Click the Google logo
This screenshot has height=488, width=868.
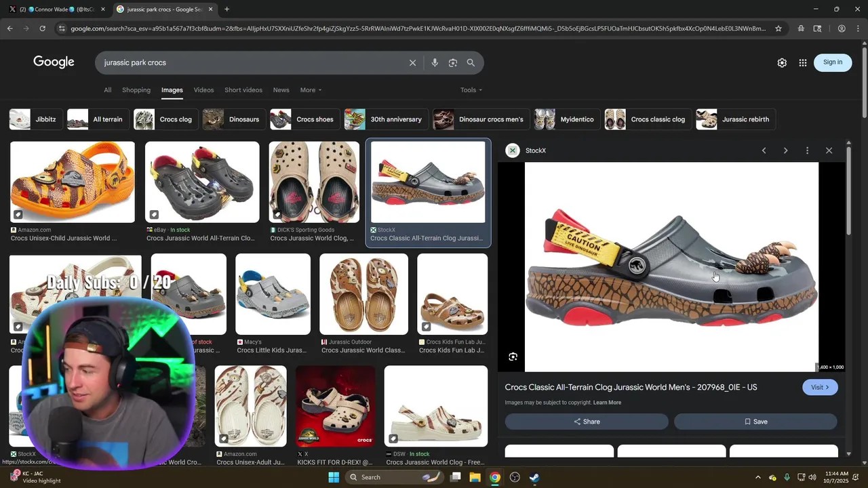click(54, 62)
